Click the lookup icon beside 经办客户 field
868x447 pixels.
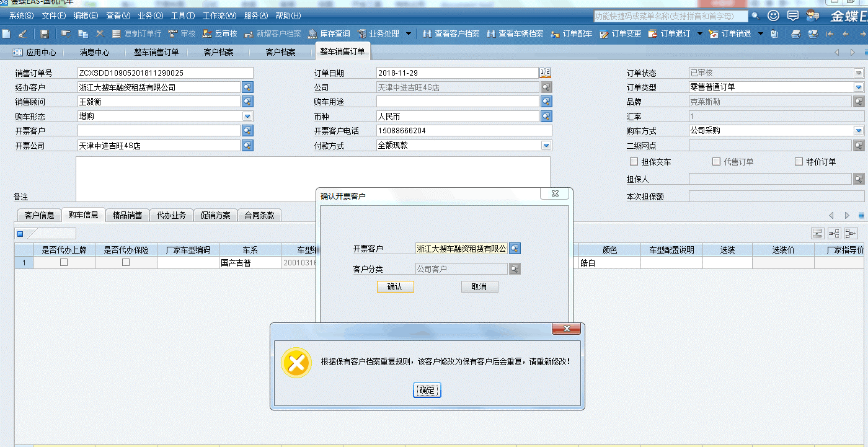click(x=247, y=87)
